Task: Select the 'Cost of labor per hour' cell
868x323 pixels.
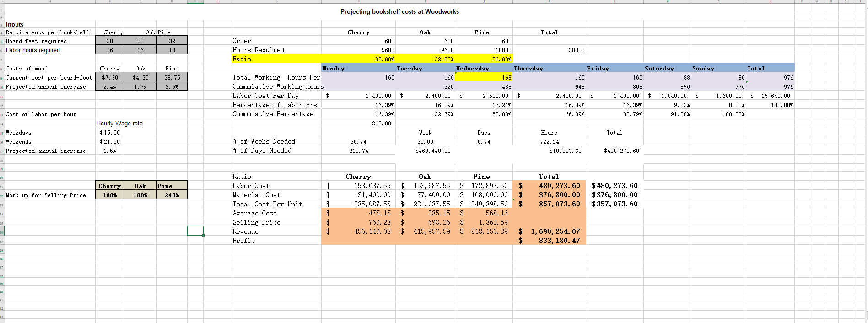Action: click(x=41, y=114)
